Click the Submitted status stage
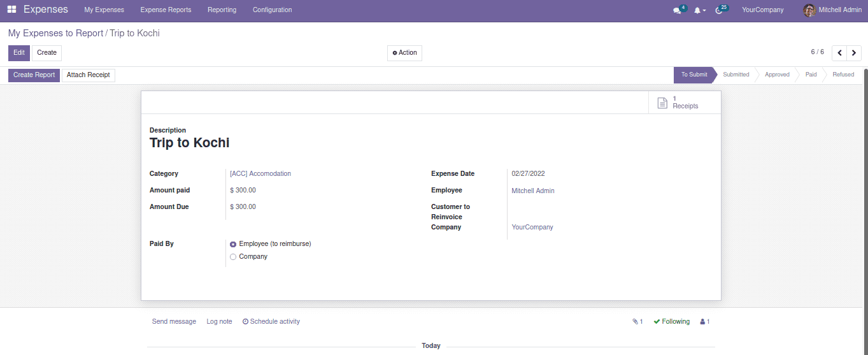The image size is (868, 355). click(736, 75)
